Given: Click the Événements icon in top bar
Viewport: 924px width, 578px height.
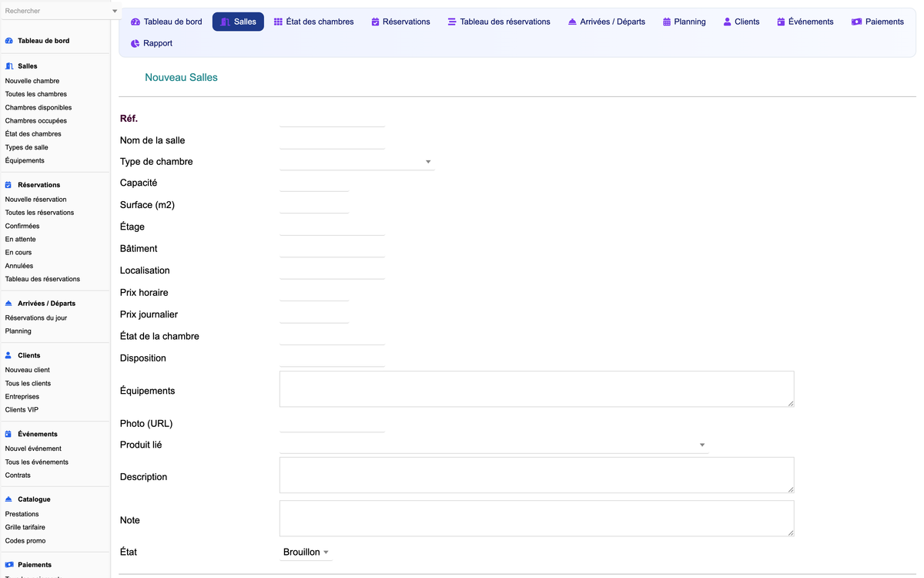Looking at the screenshot, I should click(x=781, y=22).
